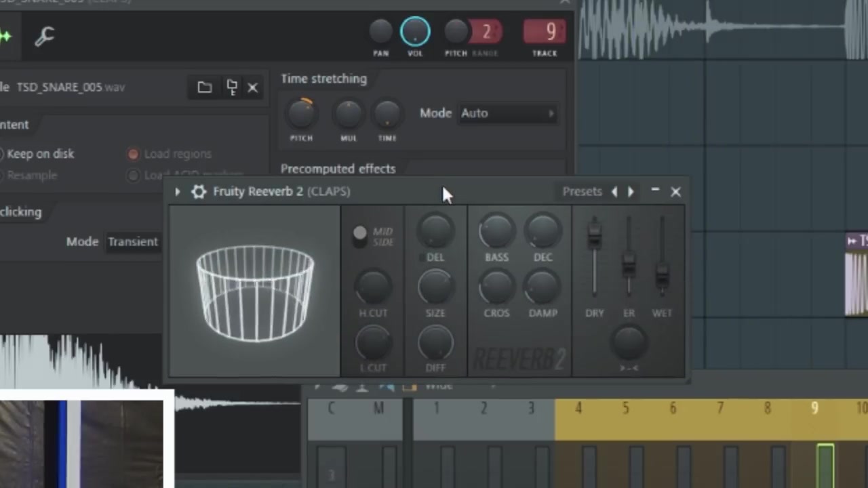
Task: Click the channel PITCH knob beside RANGE
Action: (x=456, y=31)
